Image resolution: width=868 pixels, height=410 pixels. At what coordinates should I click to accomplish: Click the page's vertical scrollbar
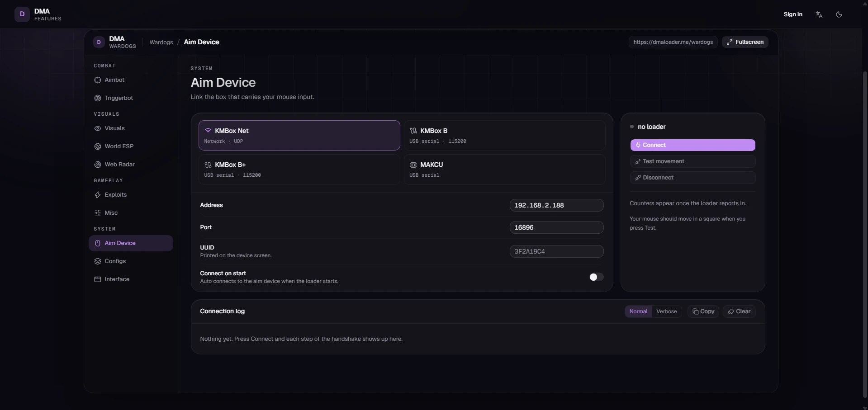[865, 235]
